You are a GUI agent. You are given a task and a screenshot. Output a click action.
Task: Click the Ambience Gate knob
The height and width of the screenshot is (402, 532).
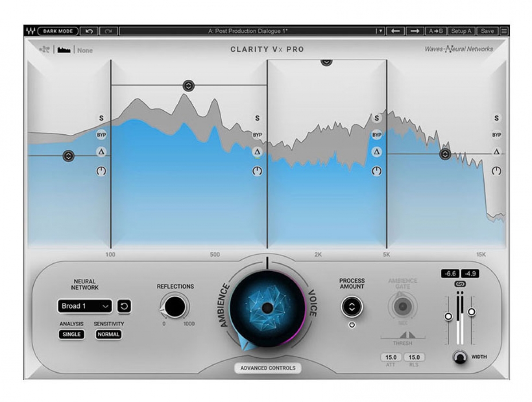point(403,306)
